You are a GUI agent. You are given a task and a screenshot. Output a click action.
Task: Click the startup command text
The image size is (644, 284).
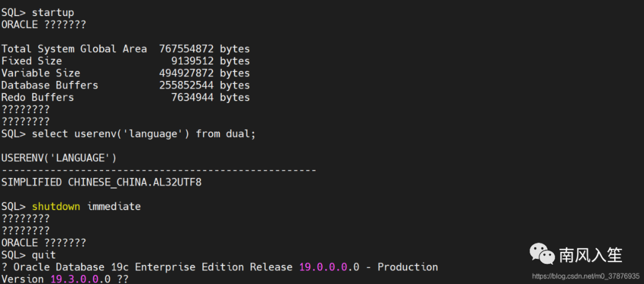53,13
